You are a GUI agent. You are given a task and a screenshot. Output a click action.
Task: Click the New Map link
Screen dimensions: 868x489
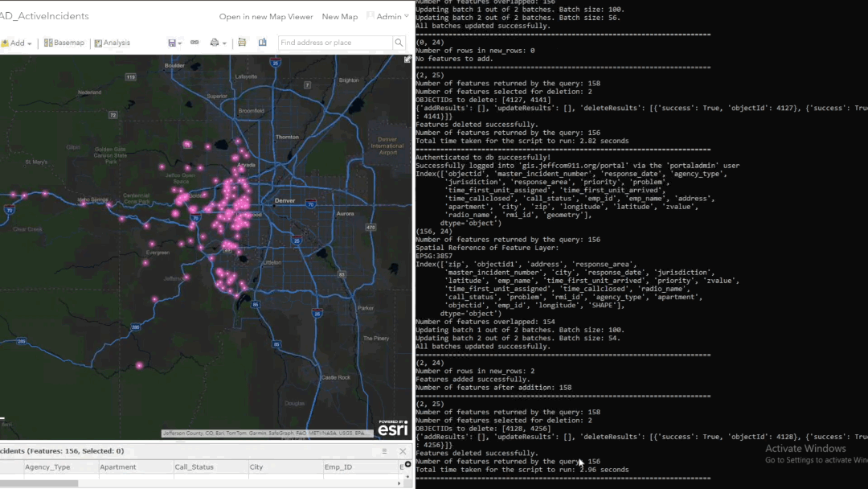[x=339, y=17]
